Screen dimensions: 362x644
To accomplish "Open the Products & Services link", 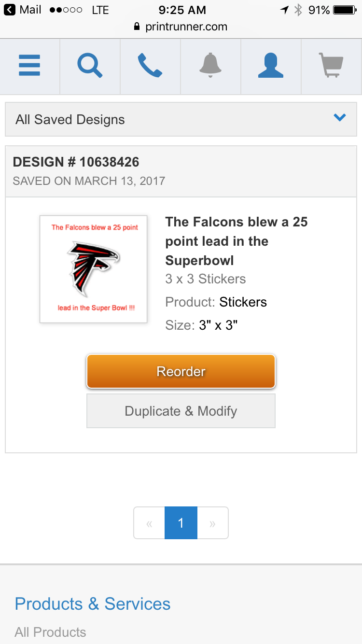I will pyautogui.click(x=93, y=604).
